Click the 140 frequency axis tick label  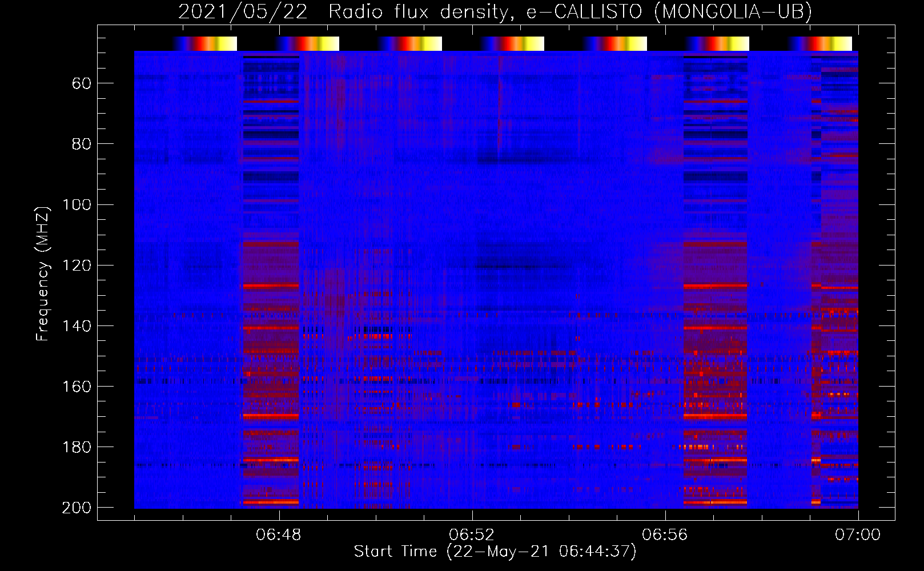coord(77,325)
